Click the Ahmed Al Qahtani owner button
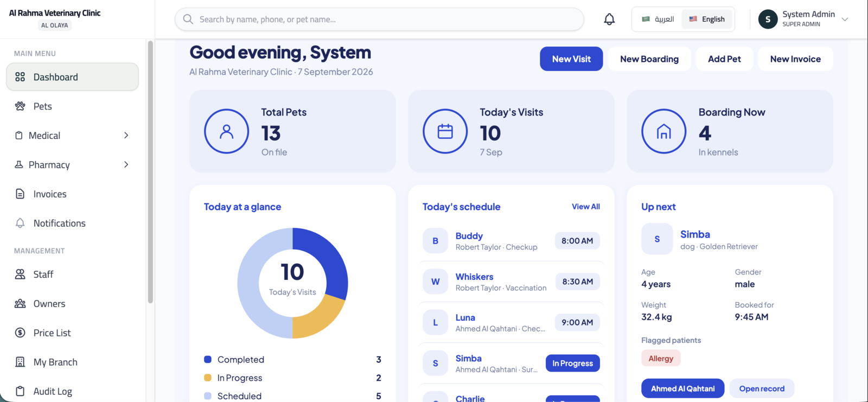868x402 pixels. coord(682,388)
